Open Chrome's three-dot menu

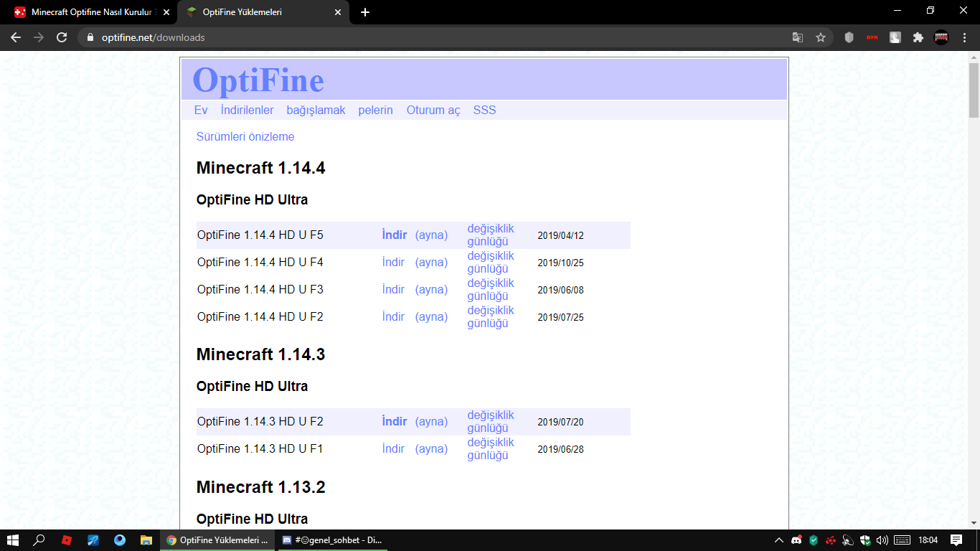963,37
